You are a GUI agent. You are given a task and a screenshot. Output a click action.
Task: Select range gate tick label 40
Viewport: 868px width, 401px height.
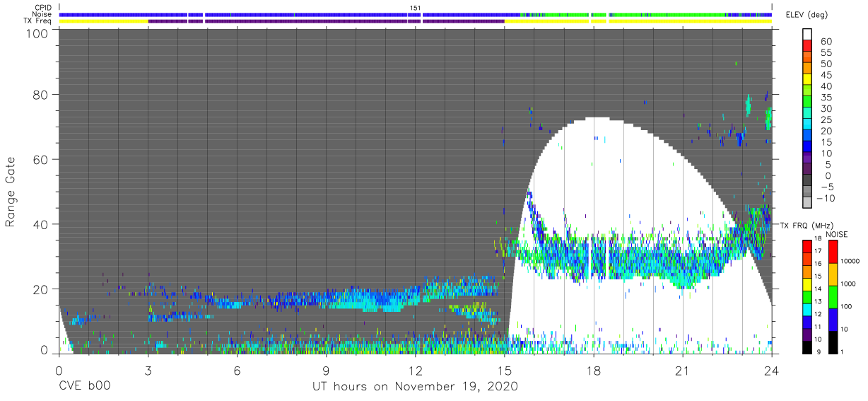40,225
